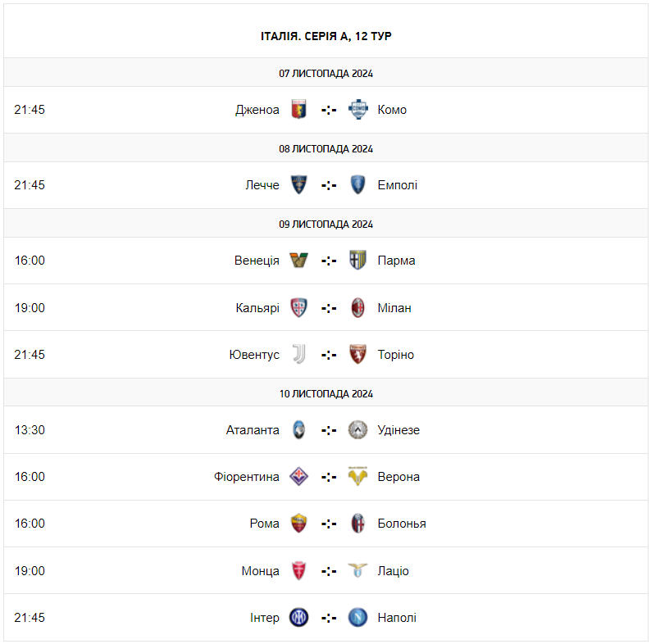The height and width of the screenshot is (644, 651).
Task: Click the Como club crest icon
Action: click(x=357, y=110)
